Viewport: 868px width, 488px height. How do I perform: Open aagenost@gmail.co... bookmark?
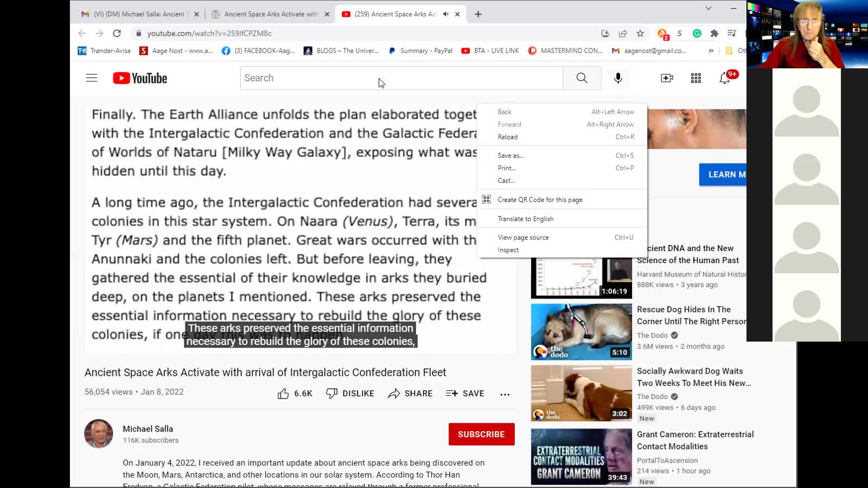[x=649, y=50]
